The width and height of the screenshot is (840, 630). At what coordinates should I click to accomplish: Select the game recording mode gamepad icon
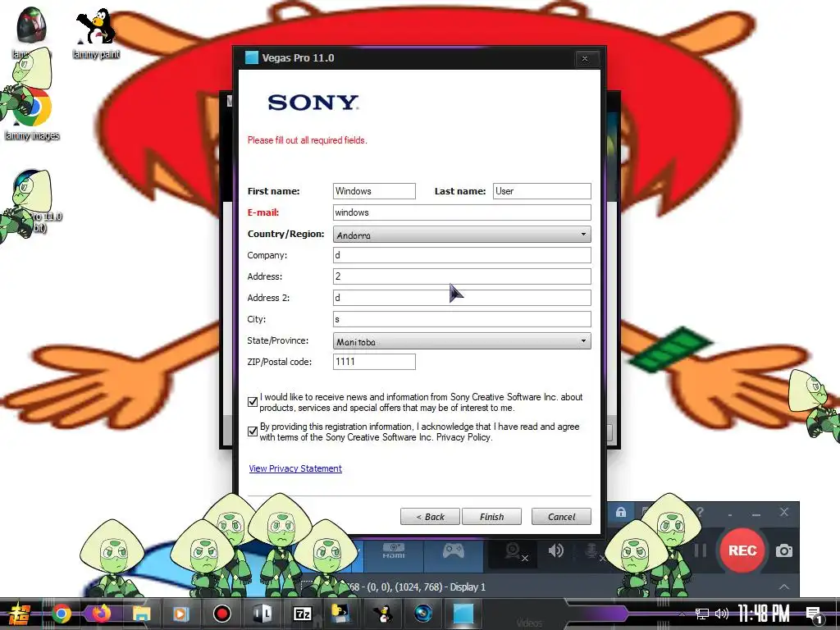(453, 550)
